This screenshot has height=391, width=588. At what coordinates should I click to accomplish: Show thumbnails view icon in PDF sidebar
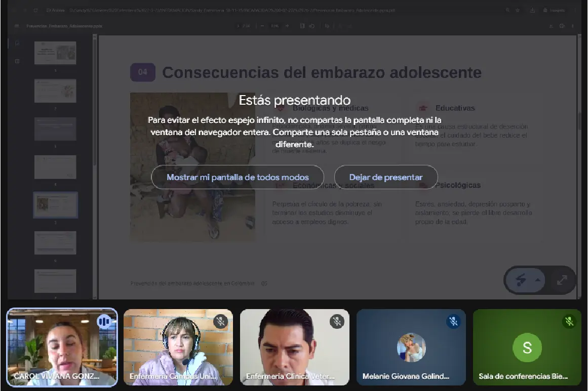(x=17, y=43)
